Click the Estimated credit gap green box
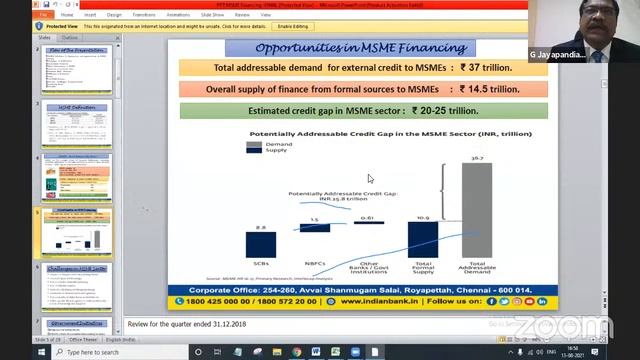This screenshot has width=640, height=360. tap(364, 111)
